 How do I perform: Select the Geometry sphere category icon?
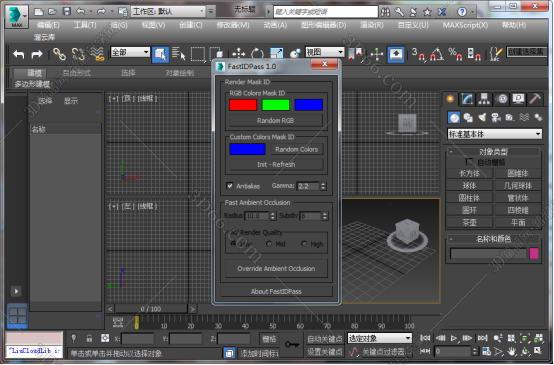(x=454, y=117)
